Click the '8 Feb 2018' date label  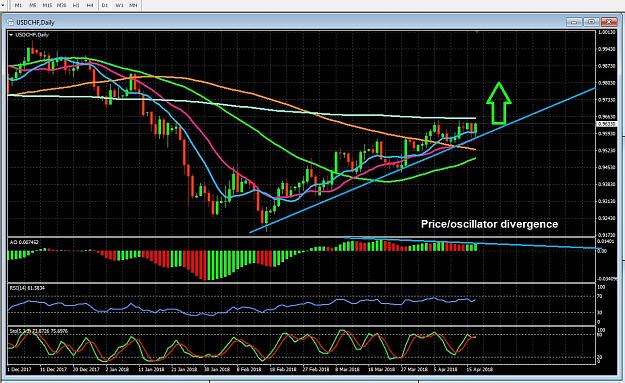click(x=249, y=369)
